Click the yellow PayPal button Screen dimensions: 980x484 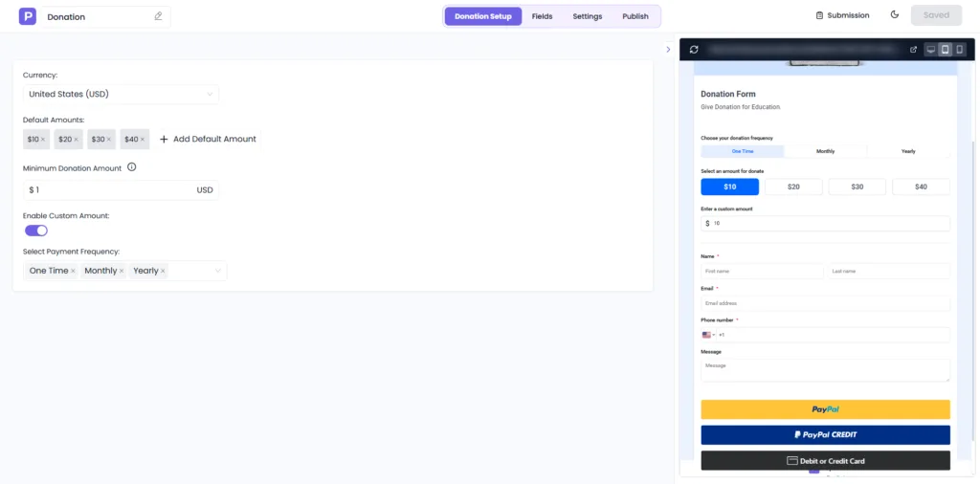click(826, 409)
